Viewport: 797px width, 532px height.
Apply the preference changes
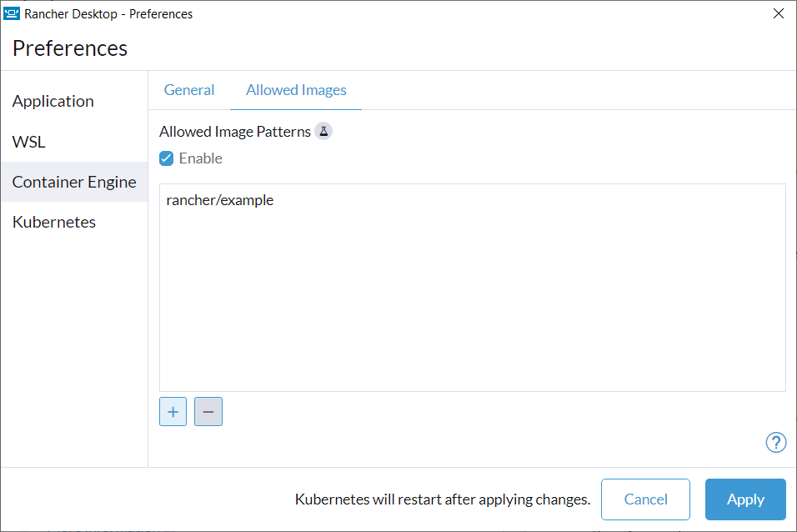pos(745,499)
